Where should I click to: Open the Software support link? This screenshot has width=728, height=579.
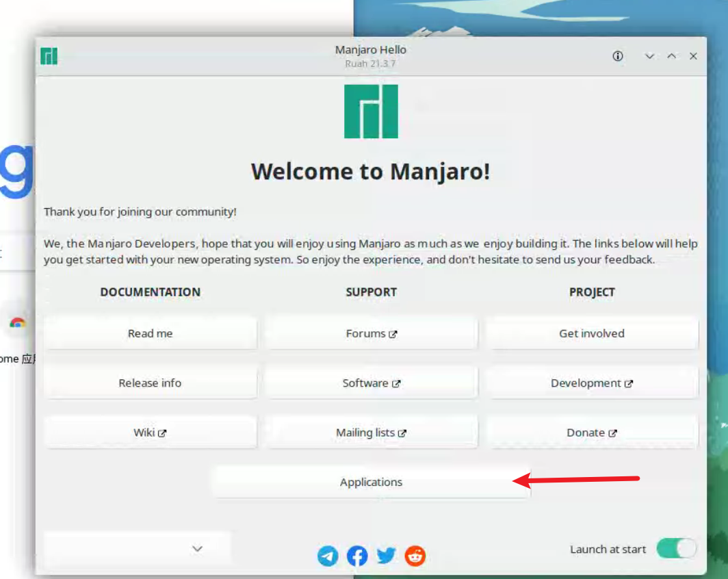pos(371,383)
